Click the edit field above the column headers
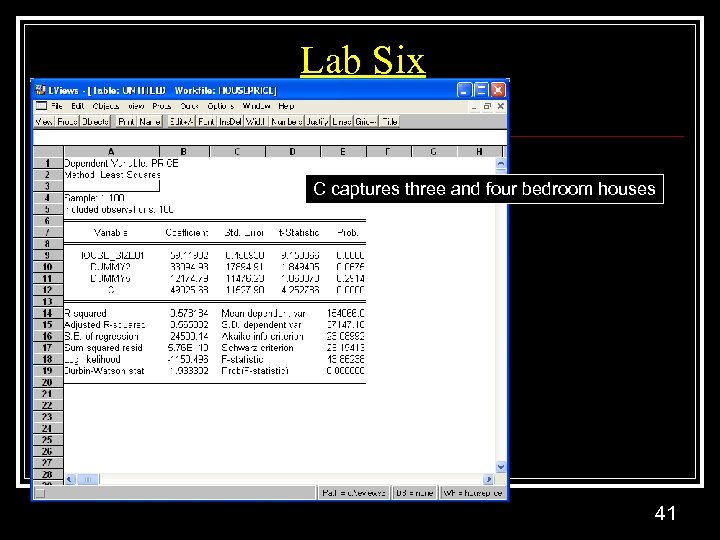This screenshot has width=720, height=540. click(270, 138)
